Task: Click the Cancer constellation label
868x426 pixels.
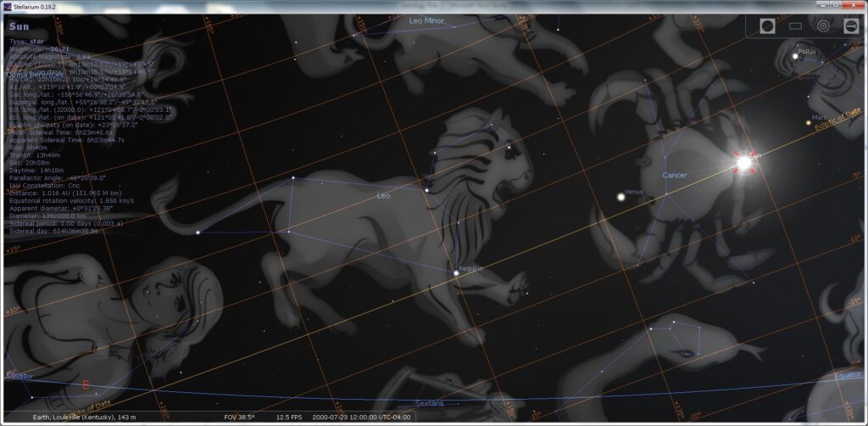Action: pyautogui.click(x=674, y=175)
